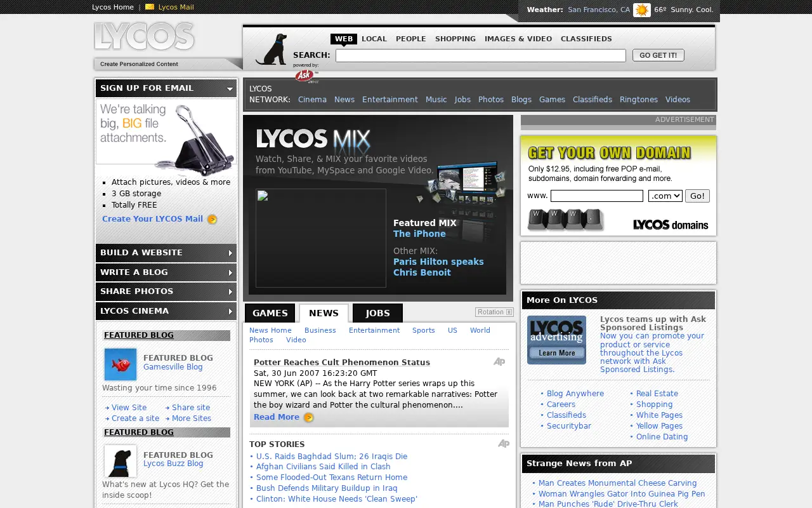This screenshot has height=508, width=812.
Task: Open the Chris Benoit MIX link
Action: pos(422,272)
